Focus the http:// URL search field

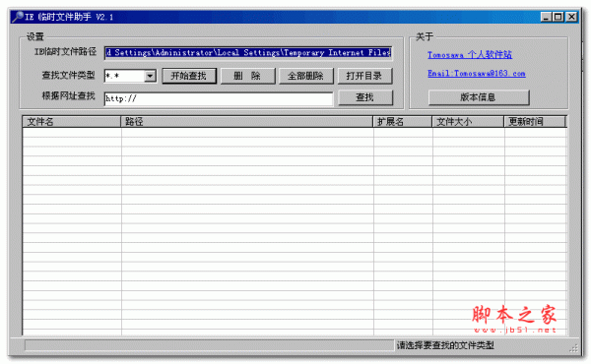pos(219,98)
